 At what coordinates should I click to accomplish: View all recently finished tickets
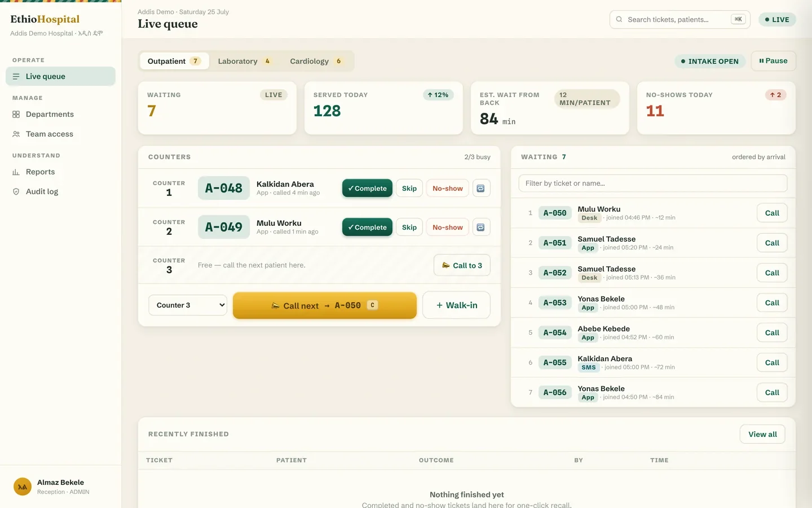pos(762,434)
